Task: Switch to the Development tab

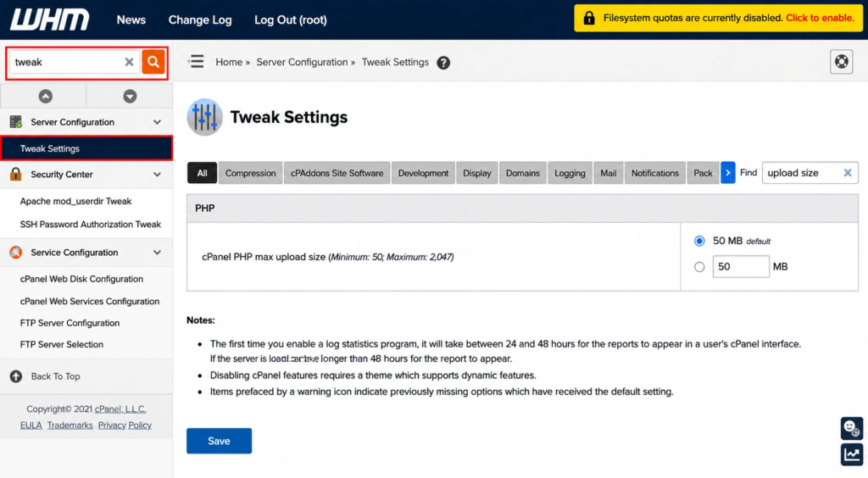Action: click(x=424, y=173)
